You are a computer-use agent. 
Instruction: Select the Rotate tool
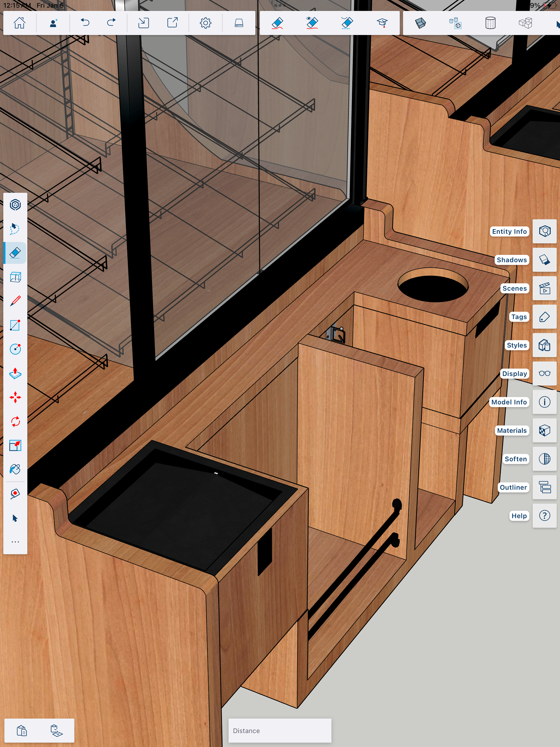15,421
